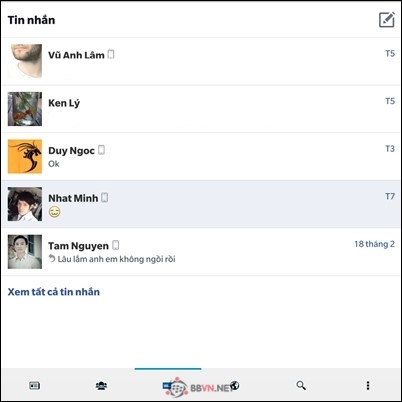The width and height of the screenshot is (402, 402).
Task: Open the notifications globe icon
Action: [235, 385]
